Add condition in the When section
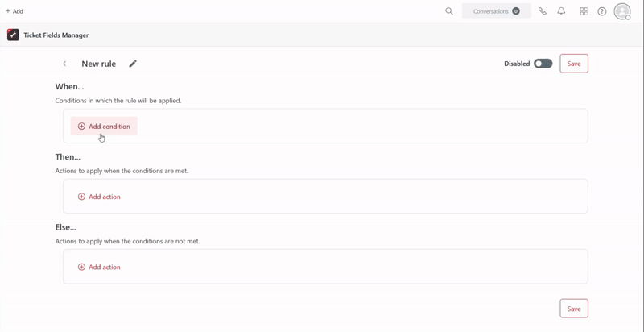The image size is (644, 332). click(104, 127)
